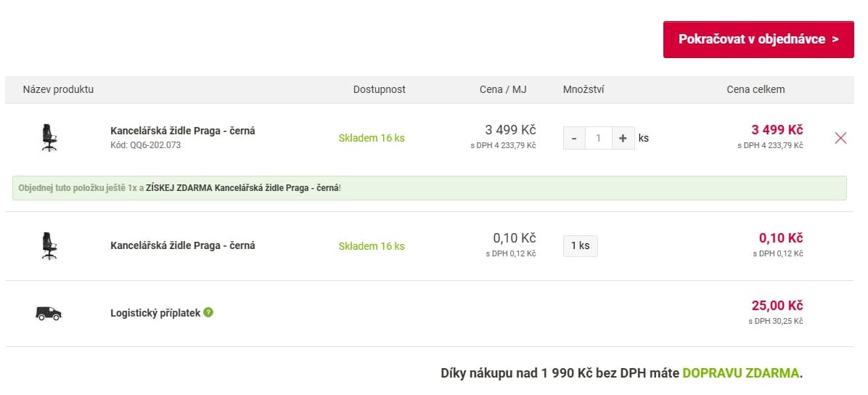Screen dimensions: 868x395
Task: Select the Množství column header
Action: click(584, 89)
